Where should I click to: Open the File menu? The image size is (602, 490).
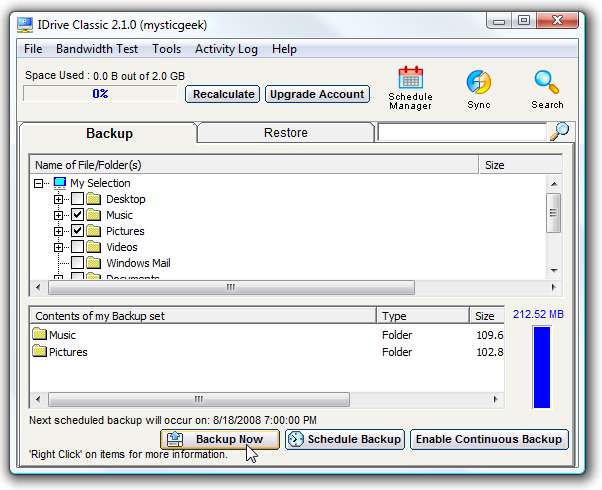[33, 49]
